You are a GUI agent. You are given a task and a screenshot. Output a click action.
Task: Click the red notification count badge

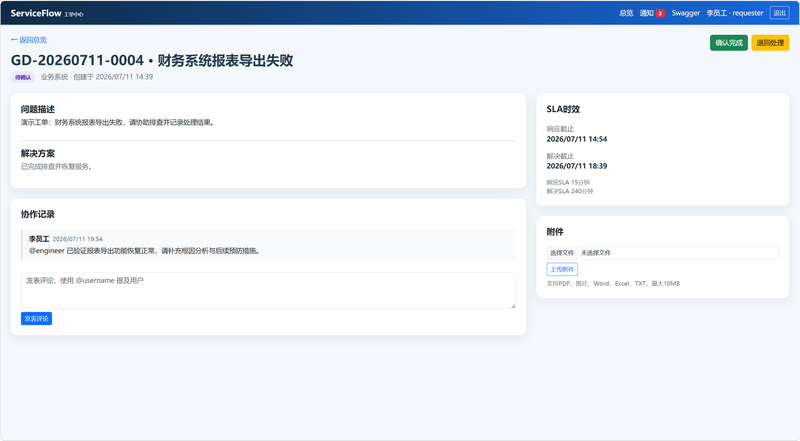(x=660, y=13)
